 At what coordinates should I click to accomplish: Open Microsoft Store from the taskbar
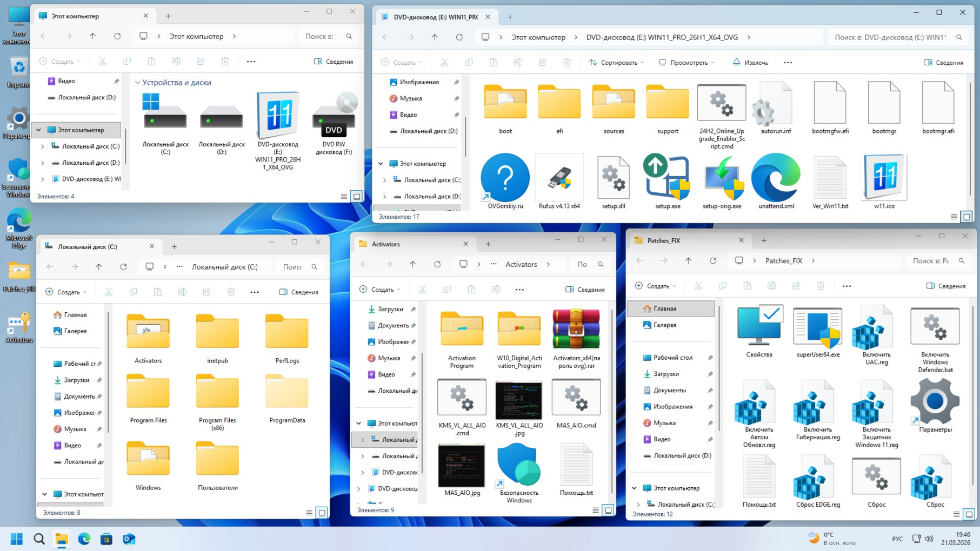[x=106, y=539]
